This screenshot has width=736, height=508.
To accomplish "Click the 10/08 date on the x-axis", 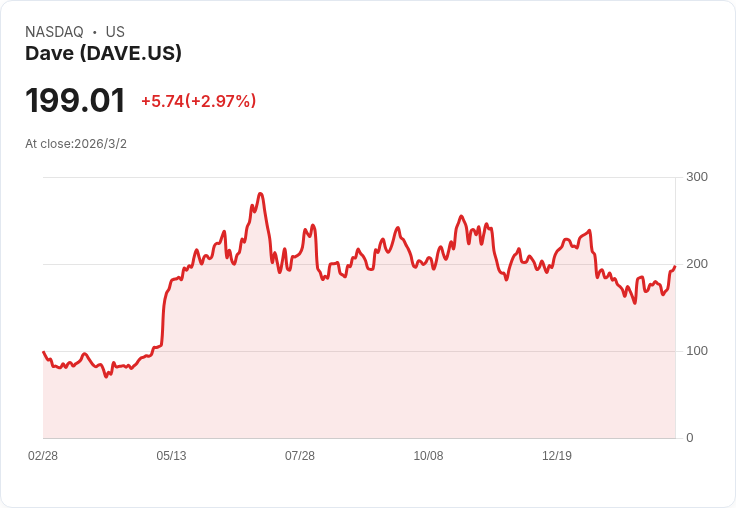I will (428, 456).
